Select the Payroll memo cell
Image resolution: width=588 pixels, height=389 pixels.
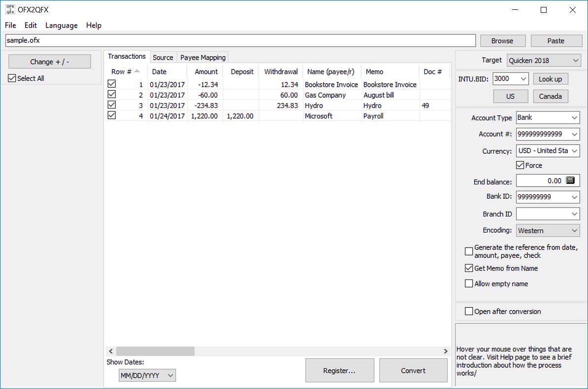pos(390,116)
